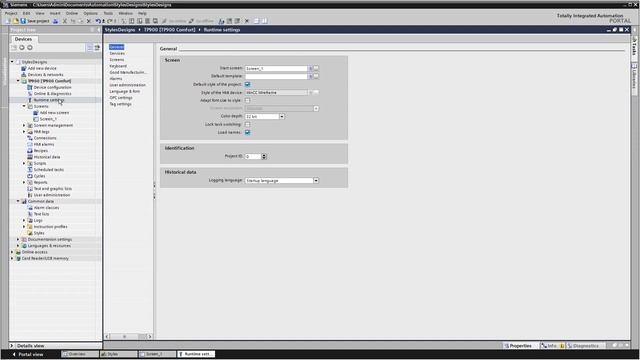This screenshot has width=640, height=360.
Task: Expand the HMI tags tree node
Action: 24,132
